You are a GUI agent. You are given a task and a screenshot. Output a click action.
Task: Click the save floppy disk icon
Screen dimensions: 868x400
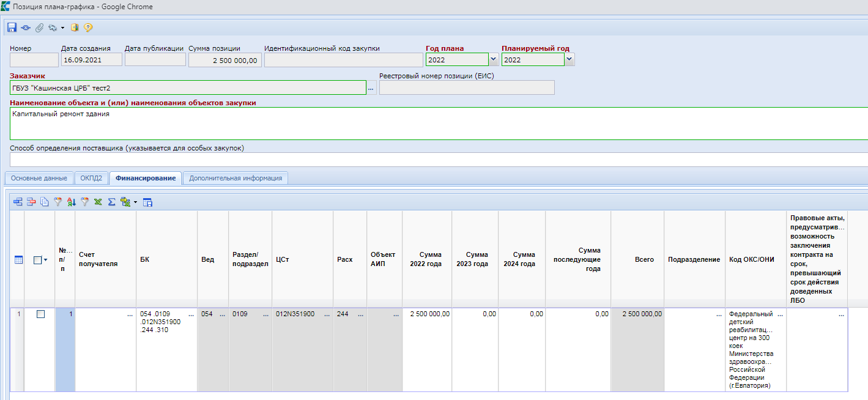coord(12,28)
